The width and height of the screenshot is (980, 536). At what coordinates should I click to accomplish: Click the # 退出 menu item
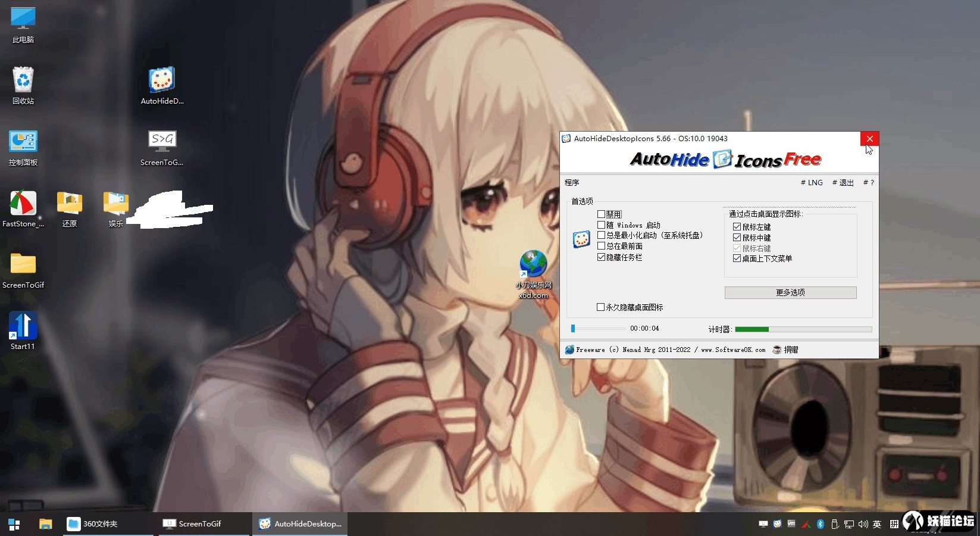(x=843, y=183)
